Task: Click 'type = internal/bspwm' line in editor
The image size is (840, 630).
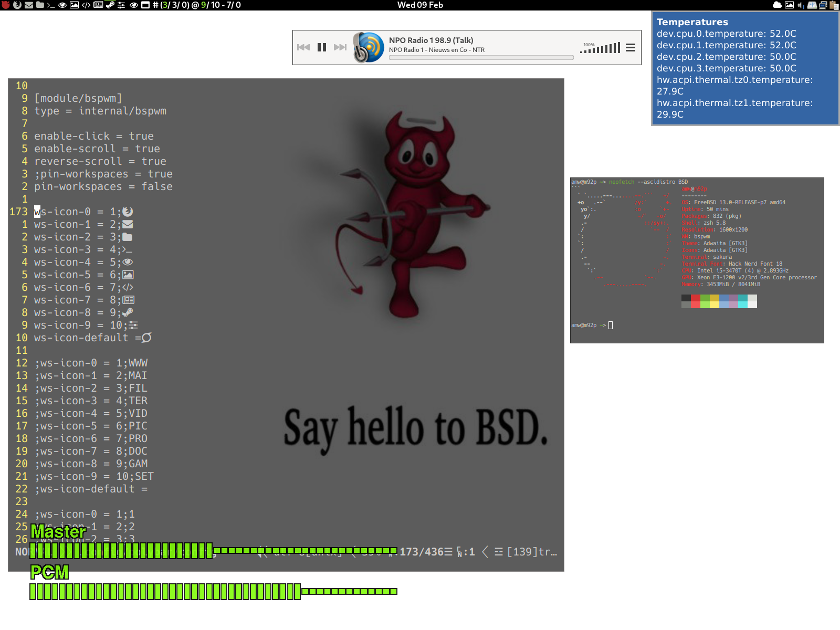Action: pyautogui.click(x=100, y=111)
